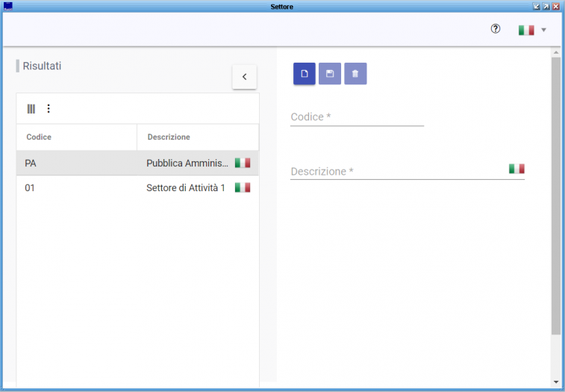565x392 pixels.
Task: Select the PA Pubblica Amministrazione row
Action: (112, 163)
